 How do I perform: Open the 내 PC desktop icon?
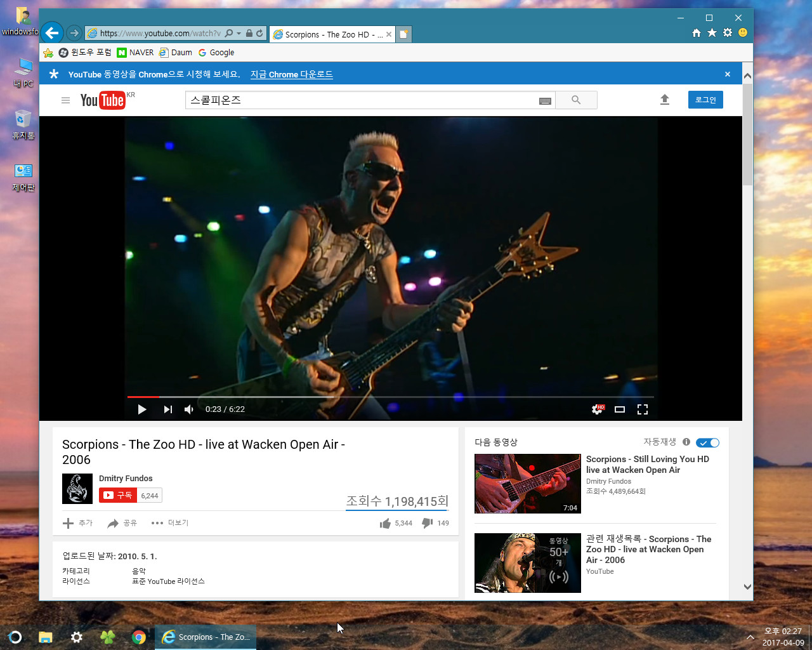point(23,73)
